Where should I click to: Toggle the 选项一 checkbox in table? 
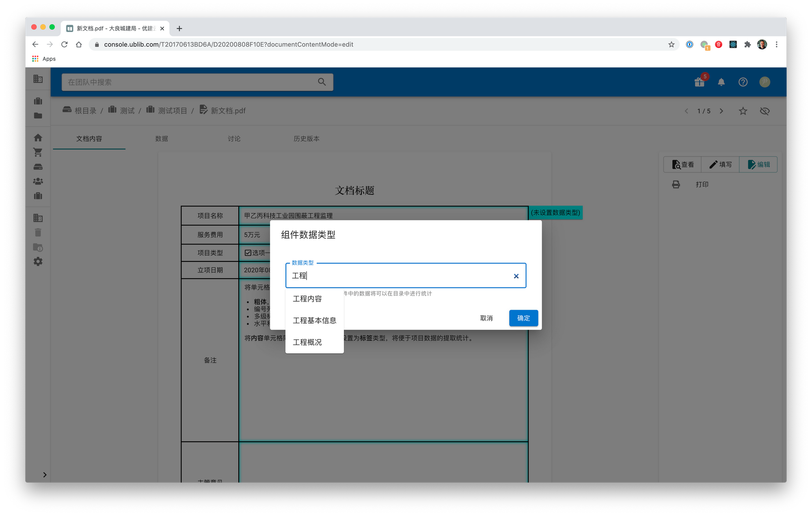coord(248,253)
